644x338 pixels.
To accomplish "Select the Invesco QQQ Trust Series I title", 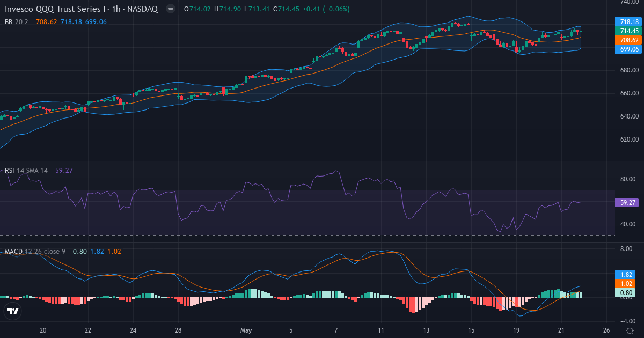I will tap(54, 9).
